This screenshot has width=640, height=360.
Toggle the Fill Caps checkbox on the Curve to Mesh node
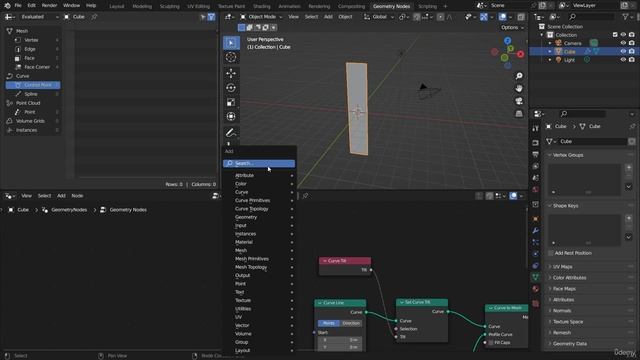coord(491,342)
